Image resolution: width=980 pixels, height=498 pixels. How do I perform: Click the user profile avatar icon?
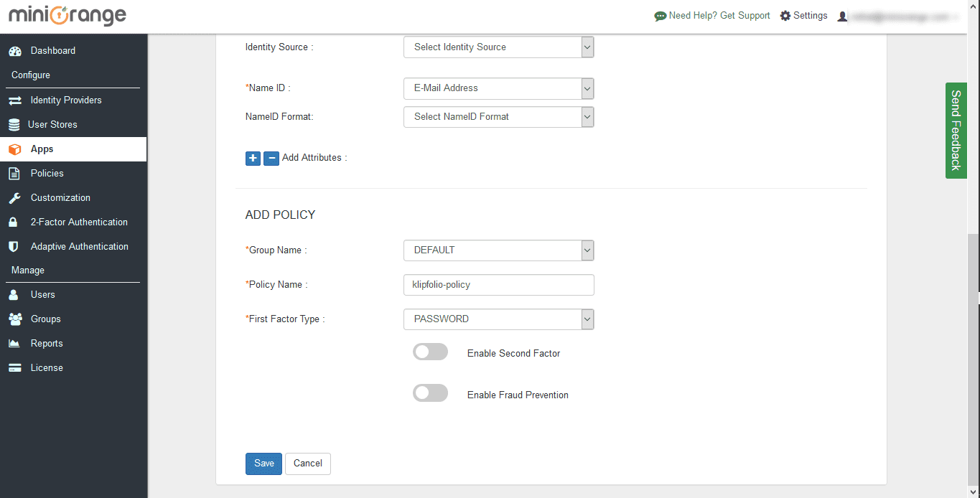842,17
